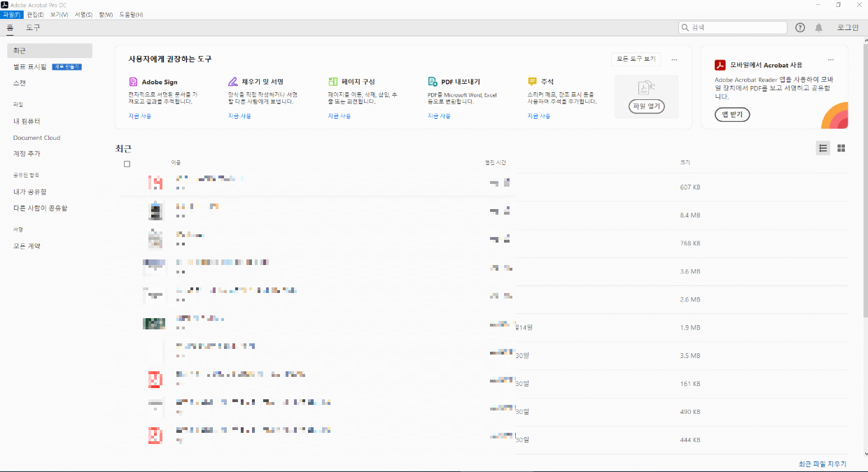Open the 창(W) menu
Image resolution: width=868 pixels, height=472 pixels.
(106, 14)
